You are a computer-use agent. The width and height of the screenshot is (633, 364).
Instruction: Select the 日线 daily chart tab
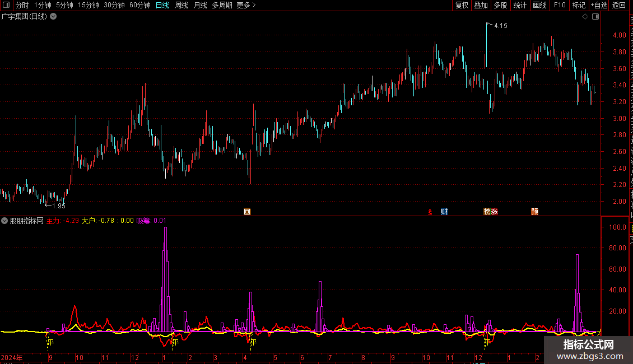(162, 5)
